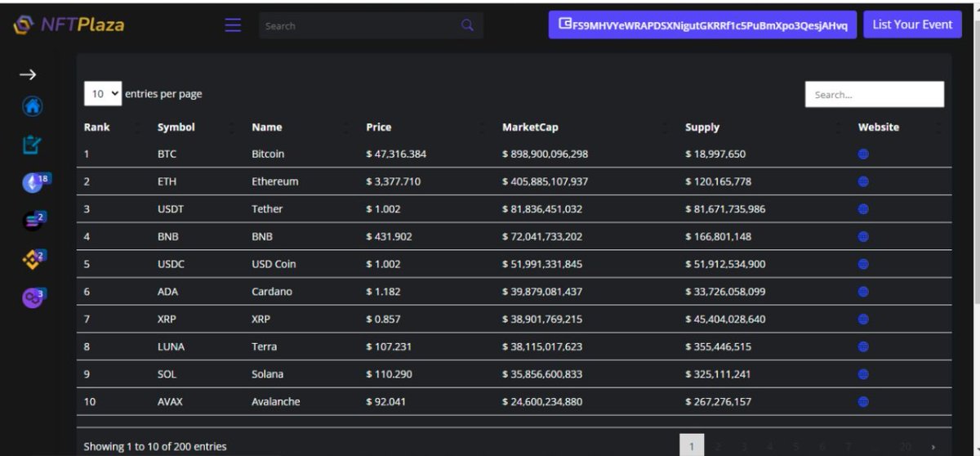
Task: Click Showing 1 to 10 of 200 entries
Action: coord(155,446)
